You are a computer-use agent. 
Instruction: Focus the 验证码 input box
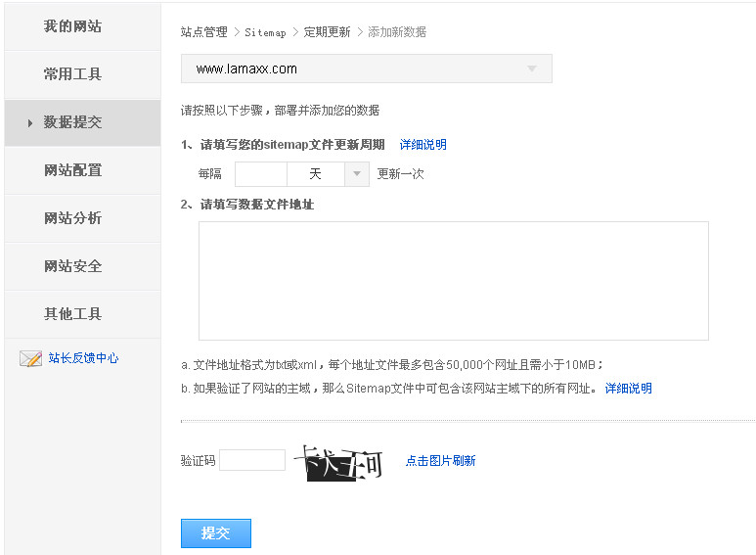click(x=251, y=460)
